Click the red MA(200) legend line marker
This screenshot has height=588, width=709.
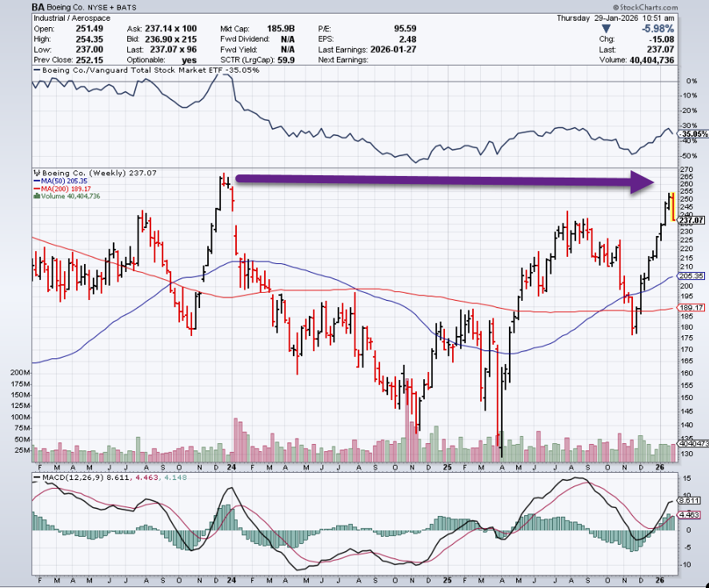tap(35, 189)
